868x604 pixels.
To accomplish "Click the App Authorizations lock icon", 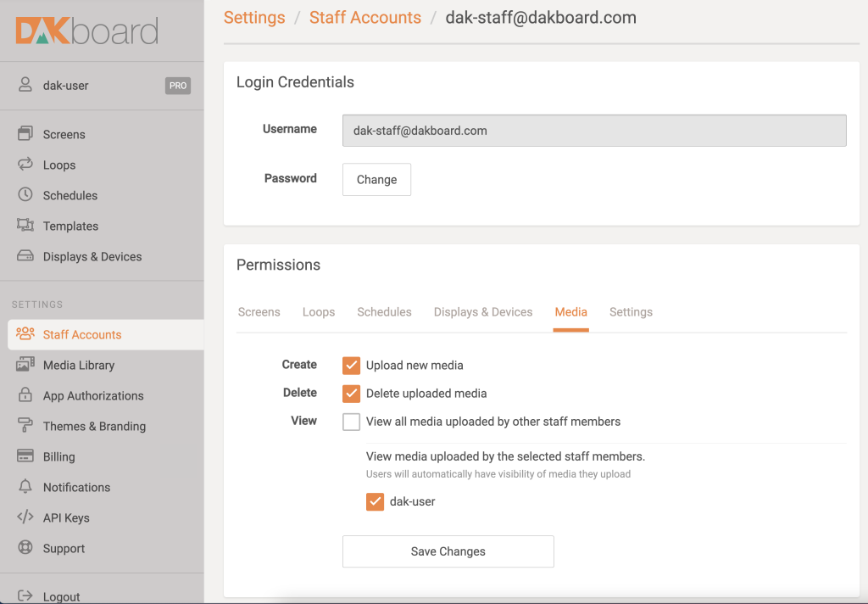I will pyautogui.click(x=25, y=394).
